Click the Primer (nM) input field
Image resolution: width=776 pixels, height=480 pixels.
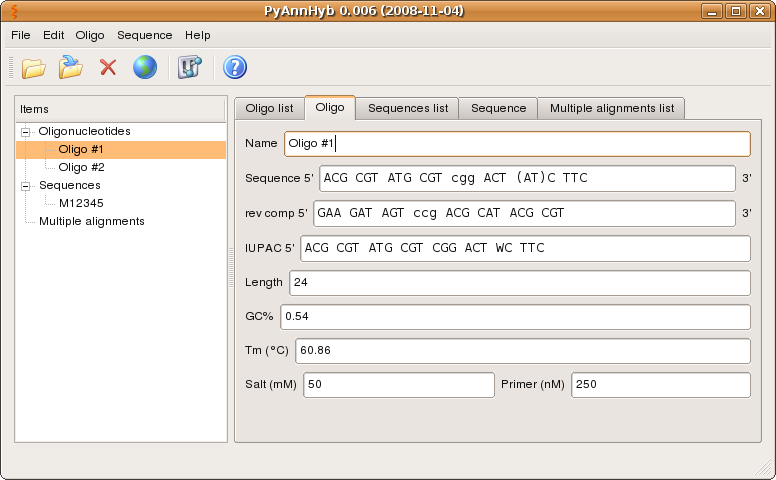pos(661,385)
